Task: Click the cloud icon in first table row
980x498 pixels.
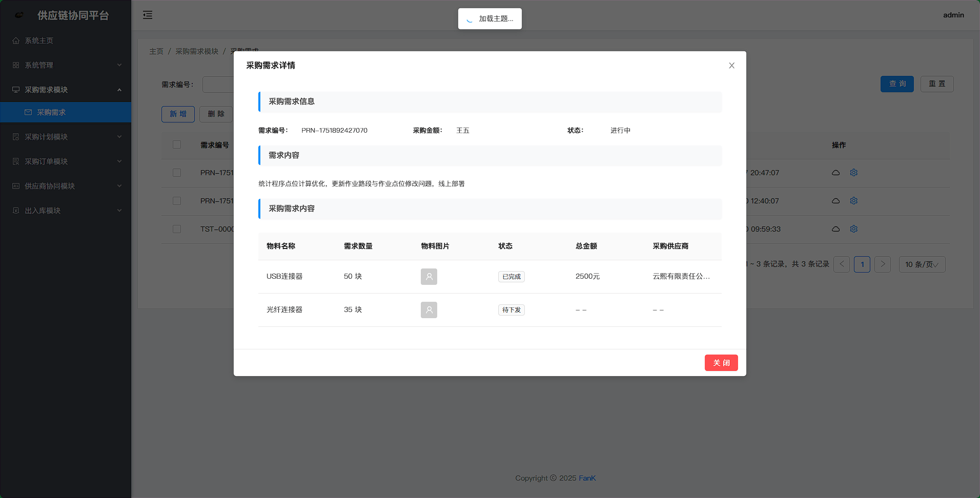Action: click(835, 173)
